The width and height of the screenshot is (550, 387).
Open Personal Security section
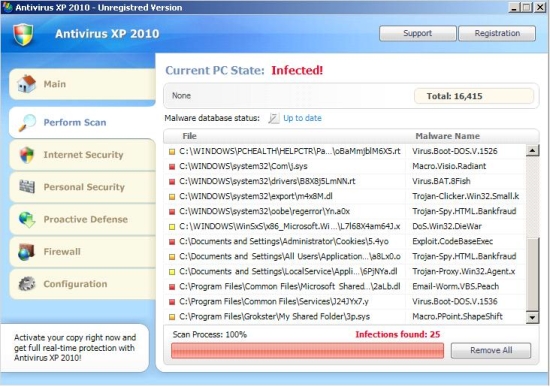82,187
